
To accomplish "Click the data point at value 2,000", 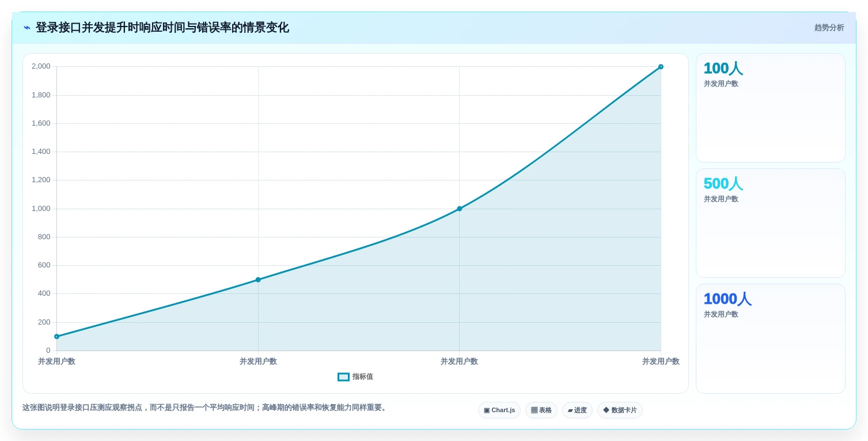I will (x=661, y=67).
